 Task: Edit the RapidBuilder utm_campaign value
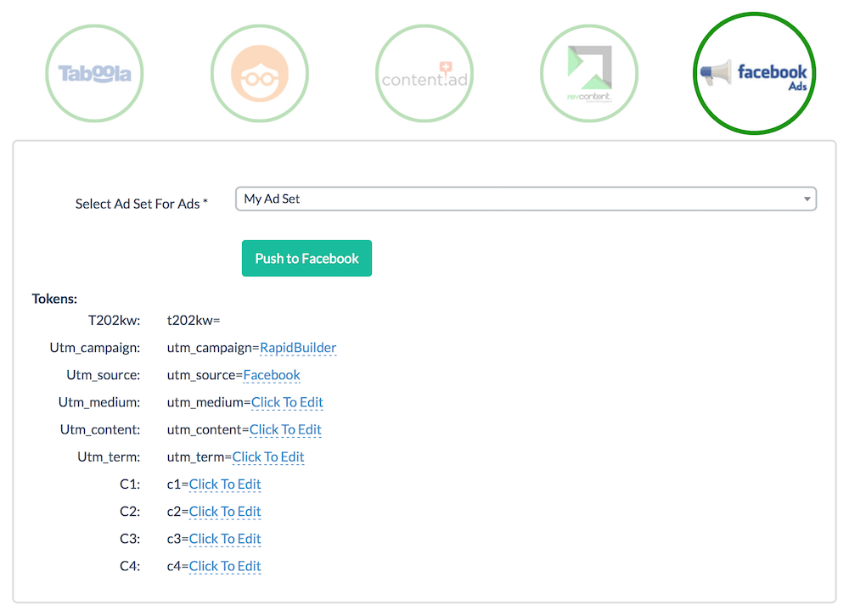[x=298, y=348]
